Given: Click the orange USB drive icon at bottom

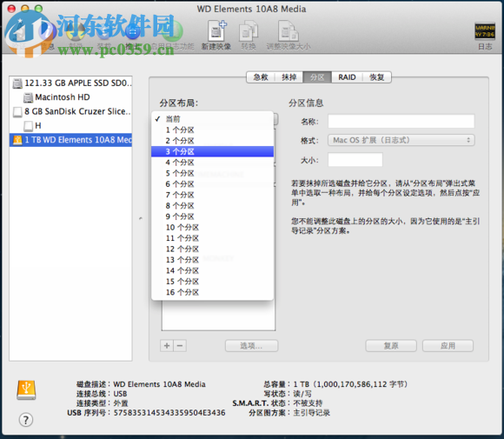Looking at the screenshot, I should [x=26, y=390].
